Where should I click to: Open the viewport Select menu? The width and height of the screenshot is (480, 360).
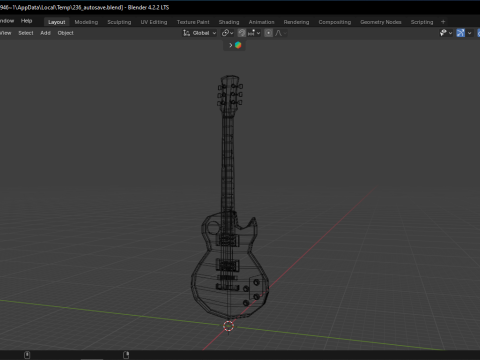26,33
